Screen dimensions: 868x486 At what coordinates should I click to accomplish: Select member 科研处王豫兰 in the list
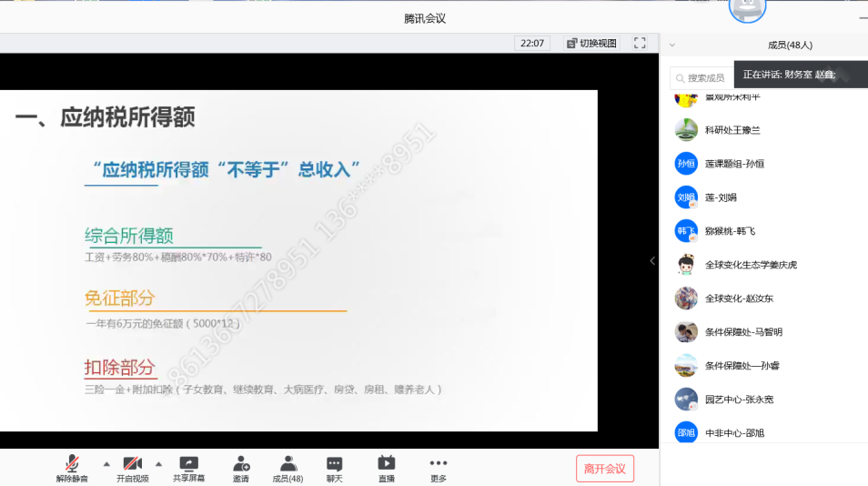[x=732, y=130]
